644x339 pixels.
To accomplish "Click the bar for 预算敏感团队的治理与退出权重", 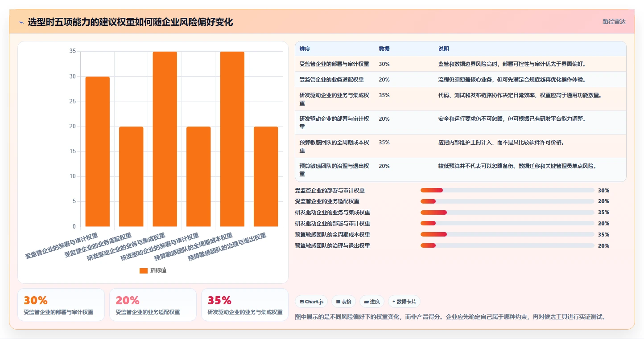I will (266, 176).
